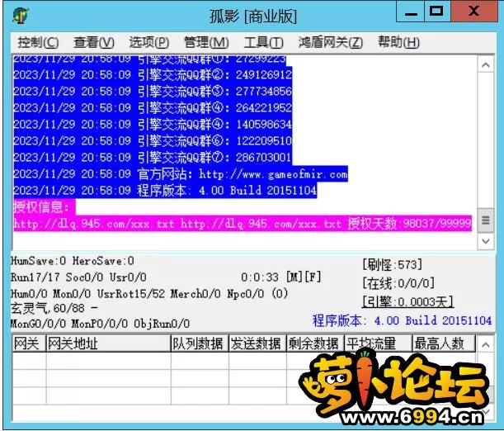Click log line with QQ群 140598634
The width and height of the screenshot is (504, 431).
coord(153,124)
